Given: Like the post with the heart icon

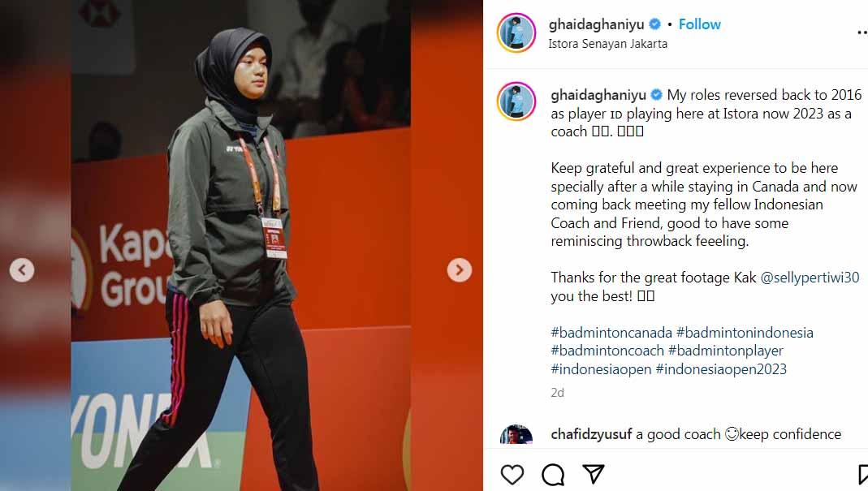Looking at the screenshot, I should [512, 475].
